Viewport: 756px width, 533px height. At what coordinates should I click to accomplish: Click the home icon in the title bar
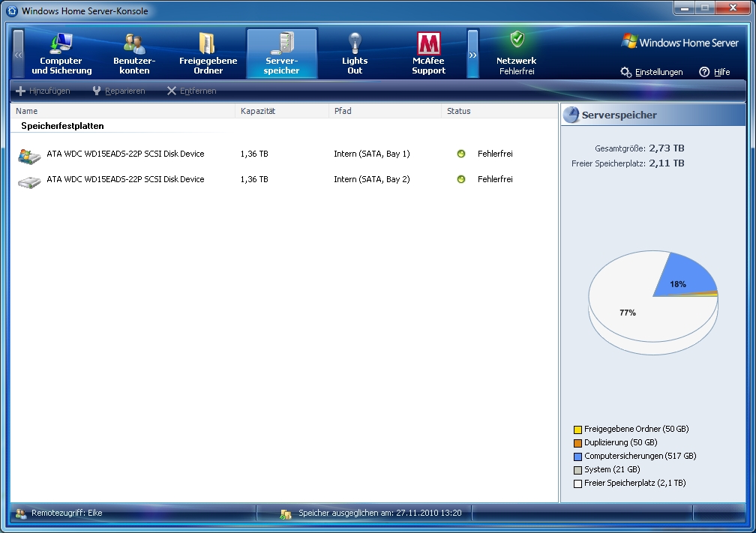(12, 10)
